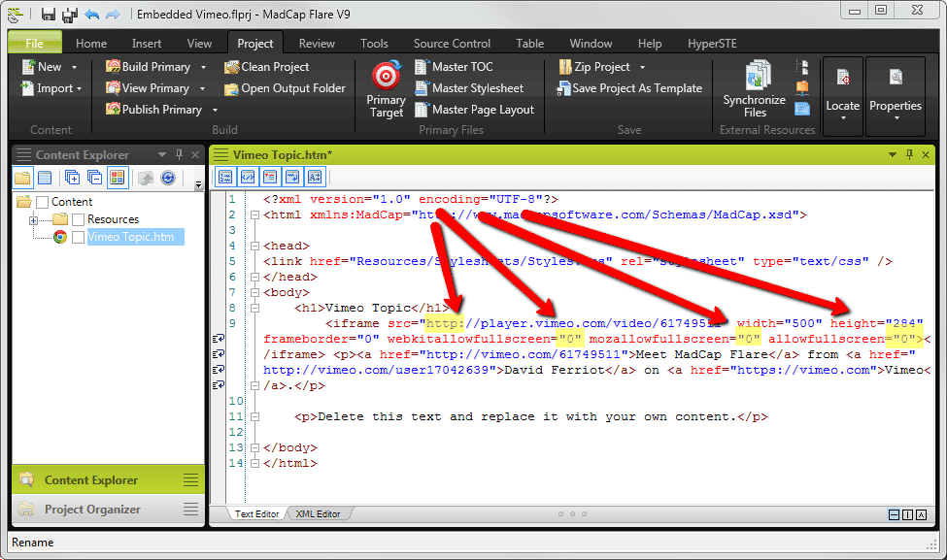This screenshot has width=947, height=560.
Task: Click the split horizontally layout button
Action: click(894, 514)
